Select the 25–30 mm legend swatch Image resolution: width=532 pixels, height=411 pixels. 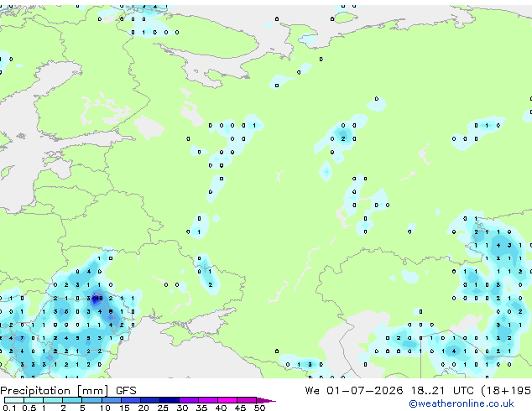169,400
